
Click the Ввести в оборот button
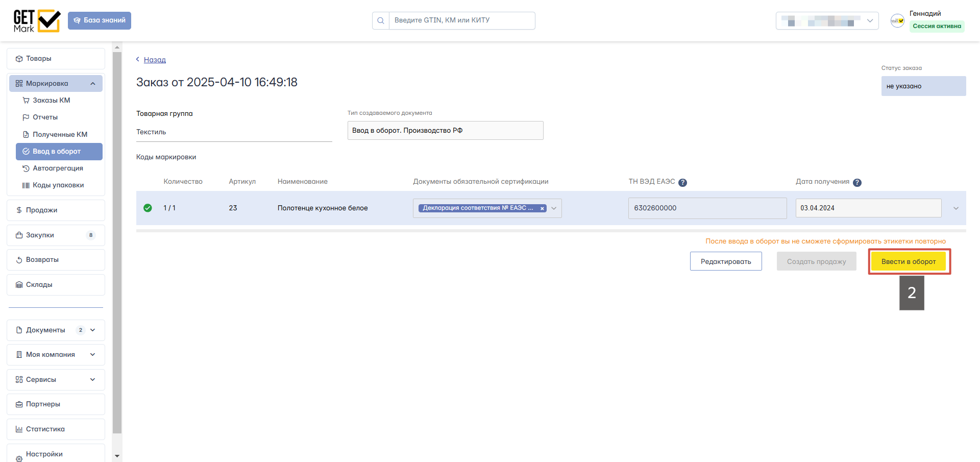tap(909, 261)
